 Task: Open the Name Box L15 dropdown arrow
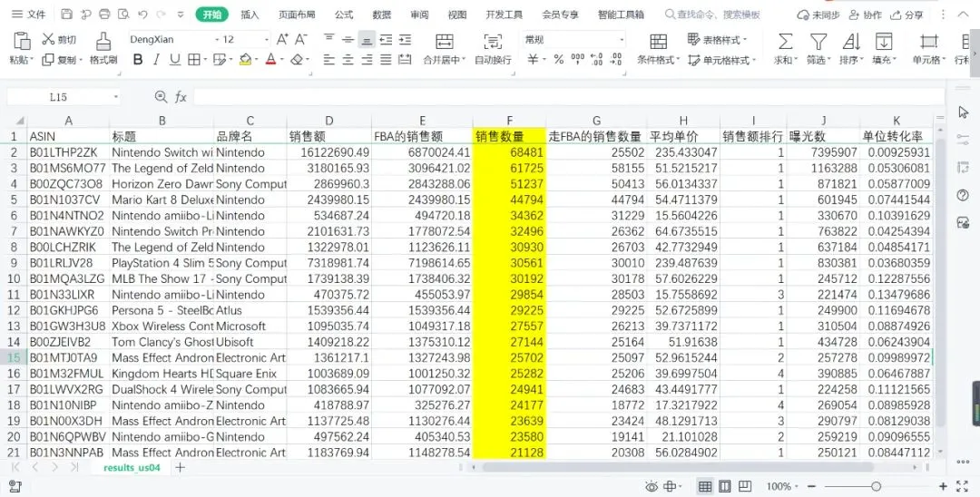click(x=115, y=97)
